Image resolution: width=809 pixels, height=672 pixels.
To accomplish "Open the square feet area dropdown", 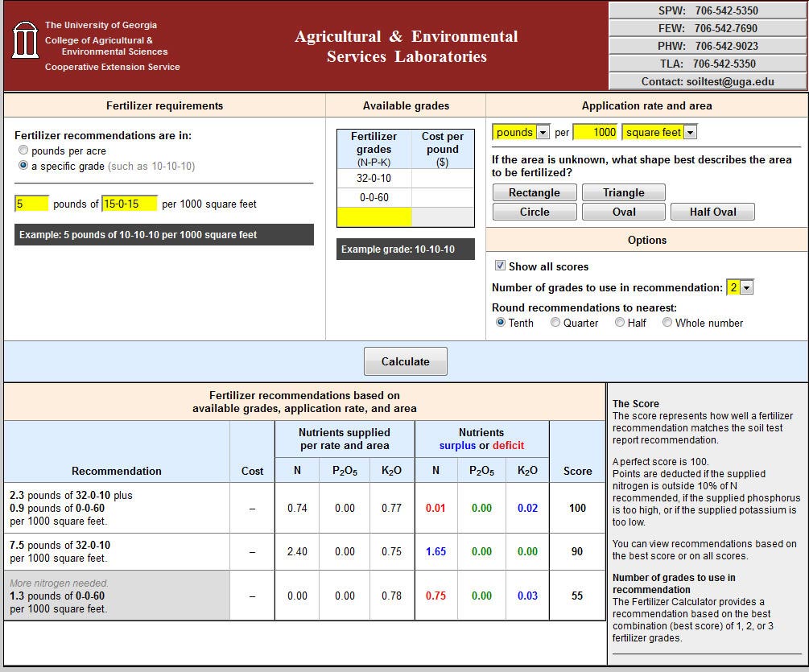I will (658, 133).
